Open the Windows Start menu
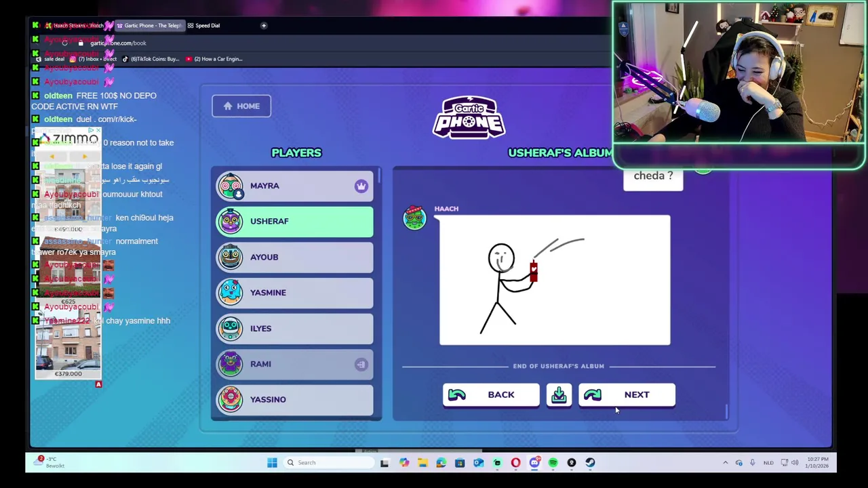 [x=272, y=463]
